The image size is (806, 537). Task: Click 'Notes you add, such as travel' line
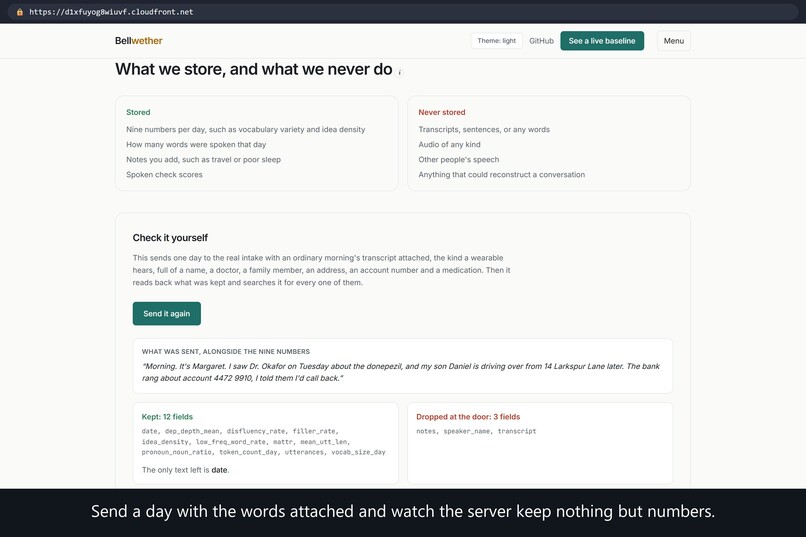(x=204, y=159)
